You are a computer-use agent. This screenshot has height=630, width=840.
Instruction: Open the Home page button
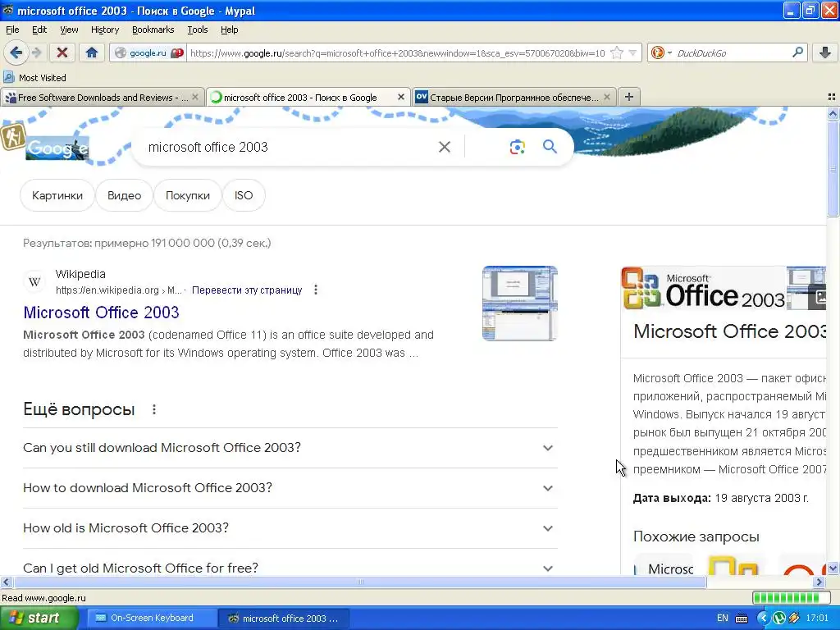[92, 52]
